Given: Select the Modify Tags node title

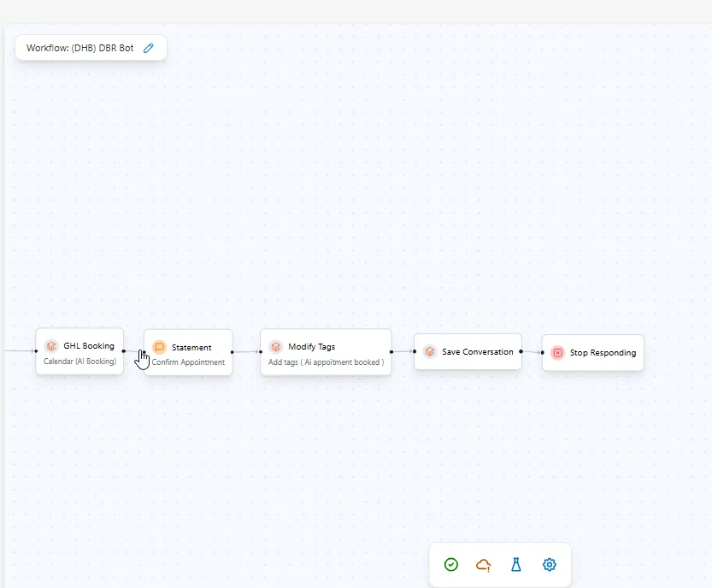Looking at the screenshot, I should pos(311,347).
